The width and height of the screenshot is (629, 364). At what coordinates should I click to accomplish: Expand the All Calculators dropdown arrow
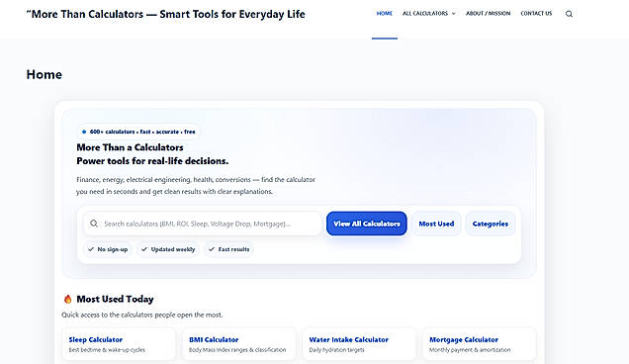[x=454, y=14]
